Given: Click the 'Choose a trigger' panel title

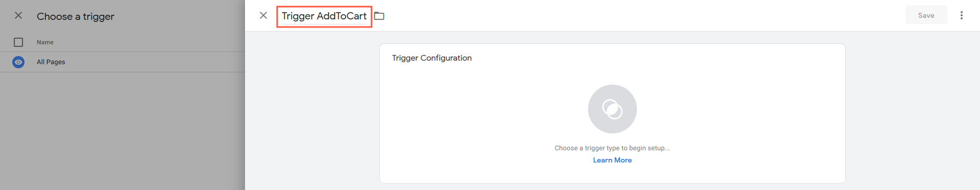Looking at the screenshot, I should pos(76,16).
